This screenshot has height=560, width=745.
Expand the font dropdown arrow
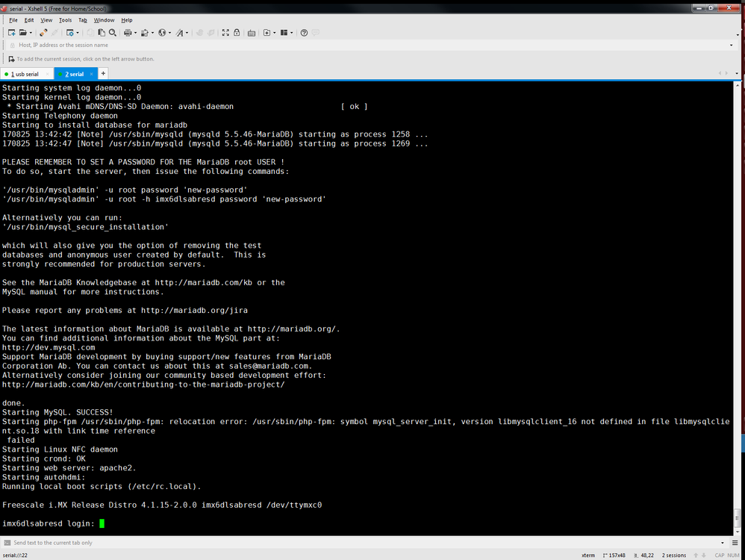point(187,33)
